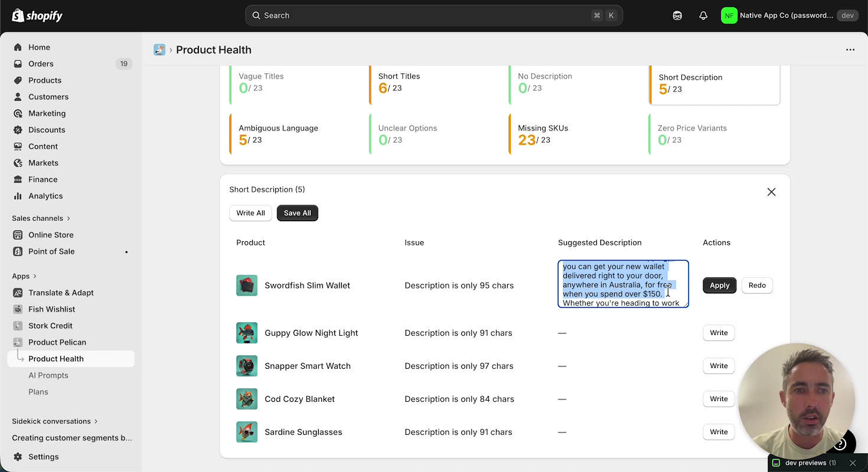Viewport: 868px width, 472px height.
Task: Click the Fish Wishlist app icon
Action: (18, 309)
